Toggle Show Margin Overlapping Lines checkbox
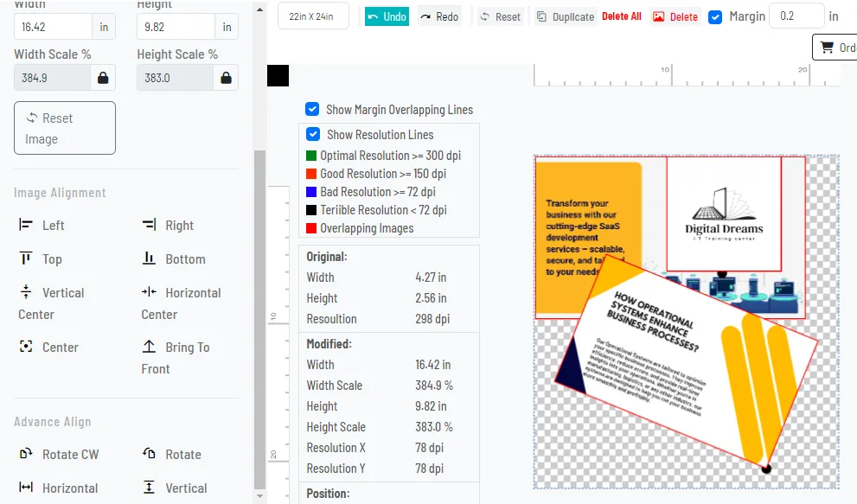The width and height of the screenshot is (857, 504). point(312,110)
